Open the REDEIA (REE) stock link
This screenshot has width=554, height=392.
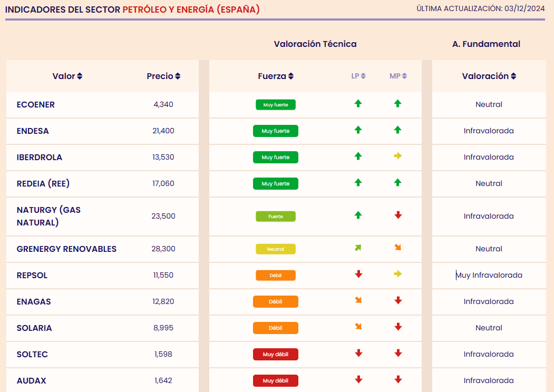[43, 183]
